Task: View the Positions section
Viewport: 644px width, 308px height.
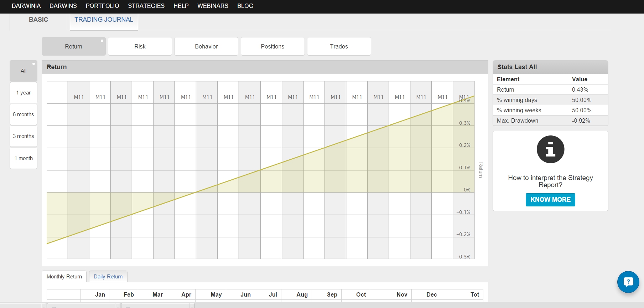Action: (272, 46)
